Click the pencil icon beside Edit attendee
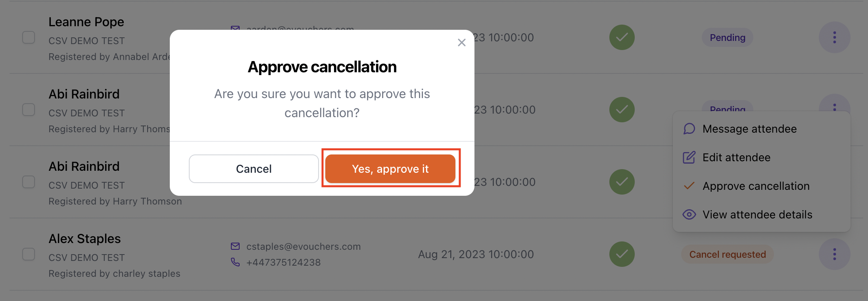868x301 pixels. [x=689, y=157]
